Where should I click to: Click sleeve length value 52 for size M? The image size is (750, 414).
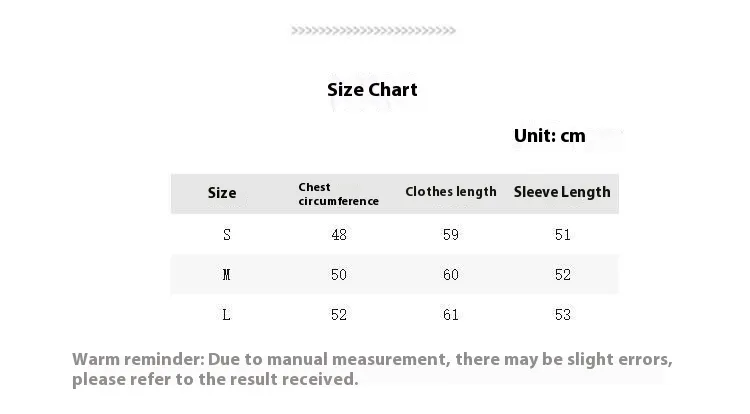click(563, 275)
